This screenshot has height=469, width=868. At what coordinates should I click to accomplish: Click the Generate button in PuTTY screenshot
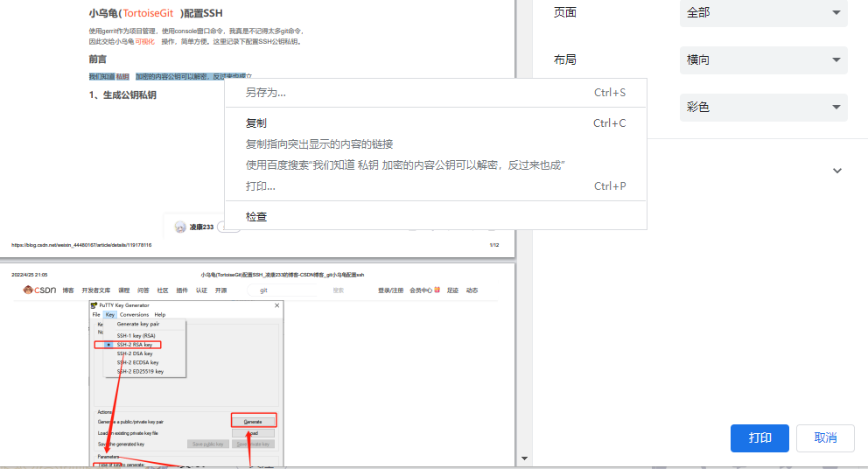254,421
